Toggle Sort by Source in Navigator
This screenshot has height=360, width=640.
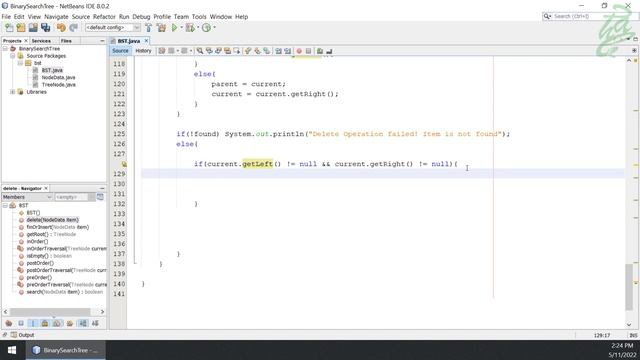pos(95,323)
